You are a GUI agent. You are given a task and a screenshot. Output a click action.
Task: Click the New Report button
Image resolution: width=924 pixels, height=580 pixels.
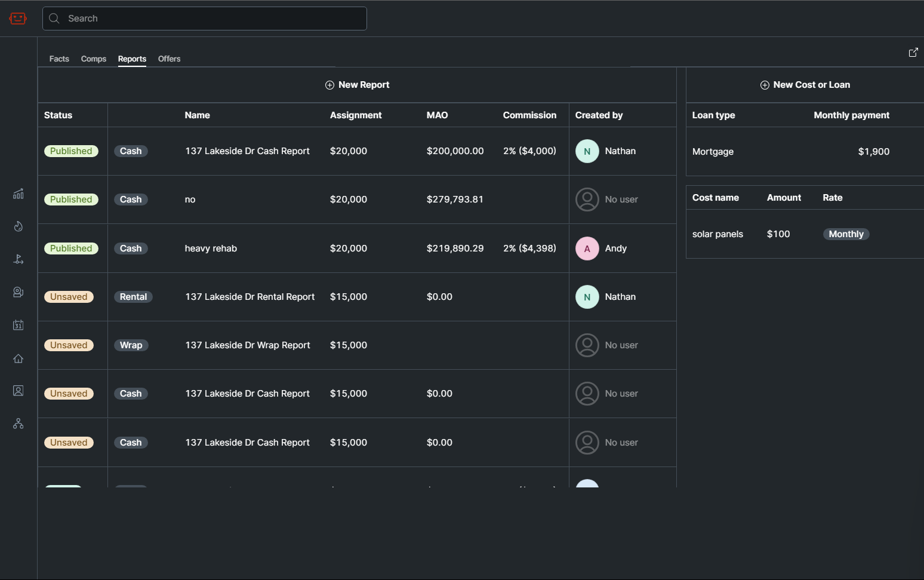click(x=357, y=85)
